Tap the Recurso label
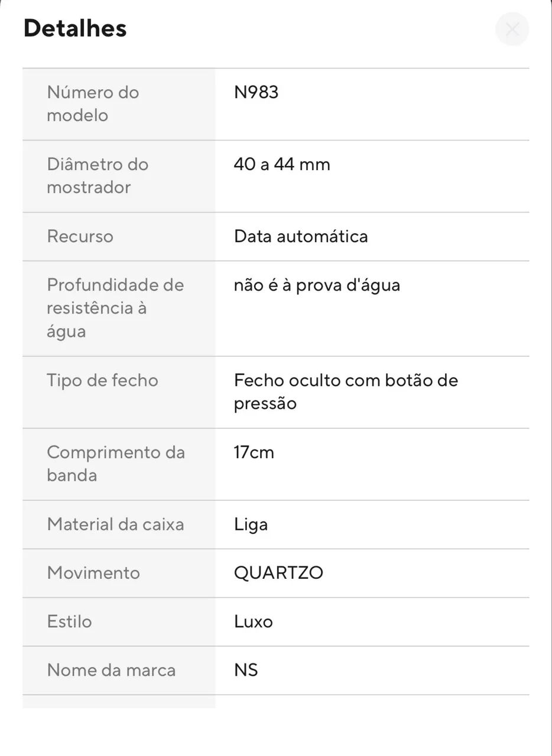Viewport: 552px width, 756px height. coord(80,236)
